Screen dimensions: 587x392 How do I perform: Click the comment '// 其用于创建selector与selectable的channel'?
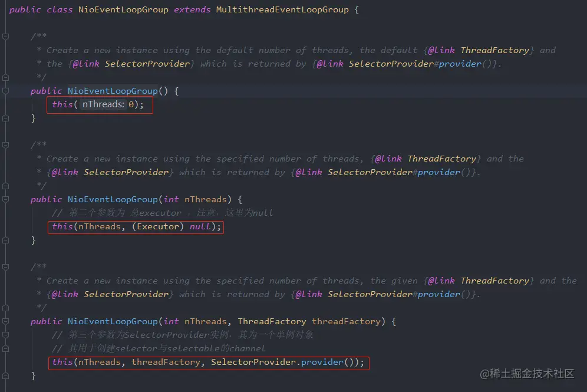pyautogui.click(x=159, y=348)
